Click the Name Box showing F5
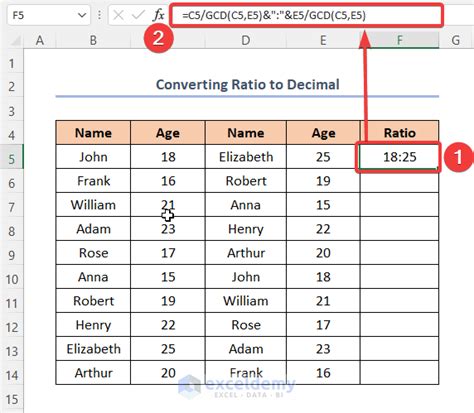 point(49,15)
